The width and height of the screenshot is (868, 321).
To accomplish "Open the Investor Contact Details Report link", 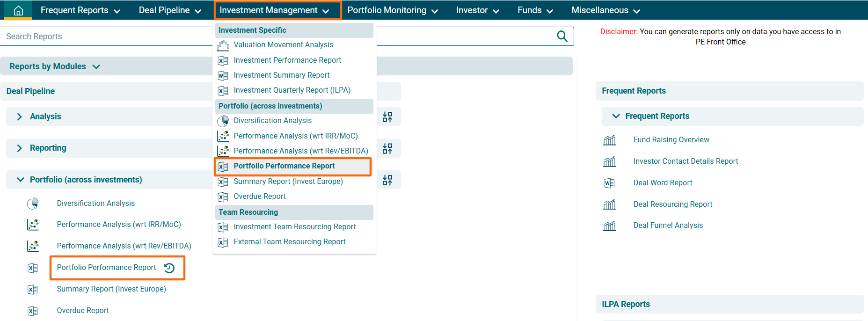I will coord(686,161).
